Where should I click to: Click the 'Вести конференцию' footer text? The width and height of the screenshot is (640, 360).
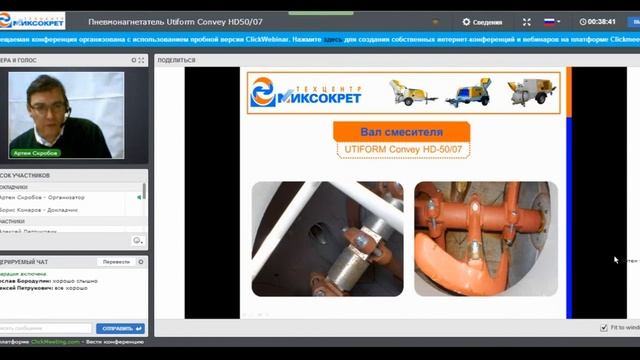(x=115, y=342)
